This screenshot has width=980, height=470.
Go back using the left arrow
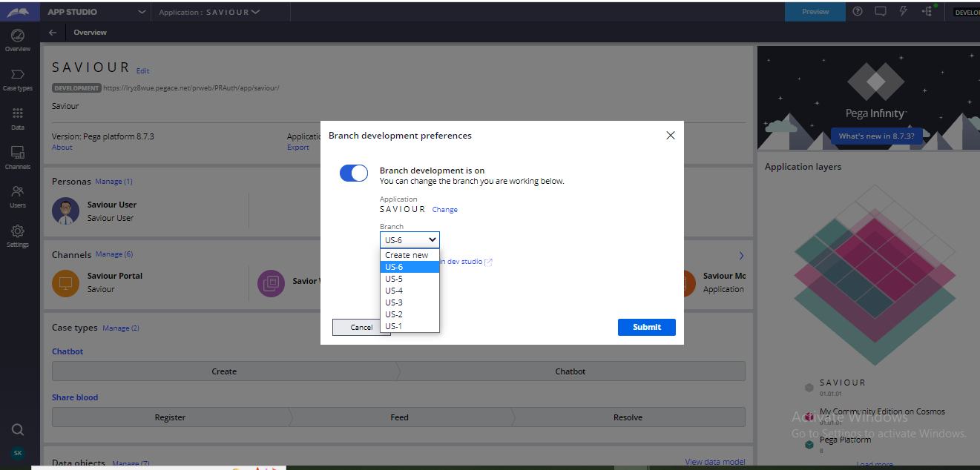pos(52,33)
